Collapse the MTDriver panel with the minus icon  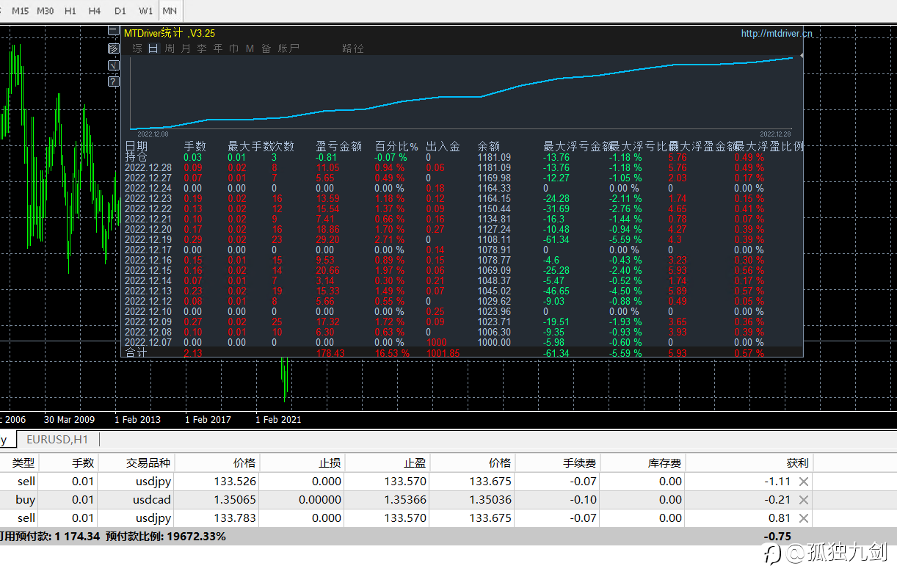[113, 31]
